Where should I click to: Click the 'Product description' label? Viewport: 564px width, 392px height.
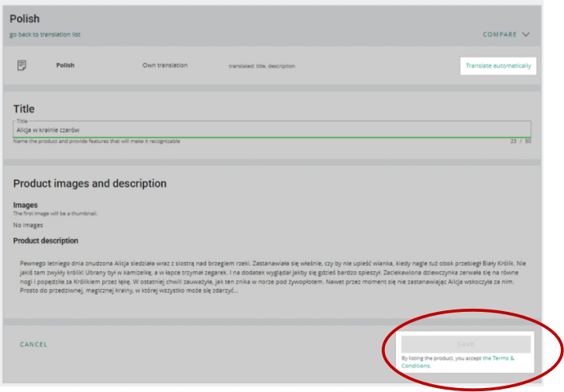click(46, 240)
